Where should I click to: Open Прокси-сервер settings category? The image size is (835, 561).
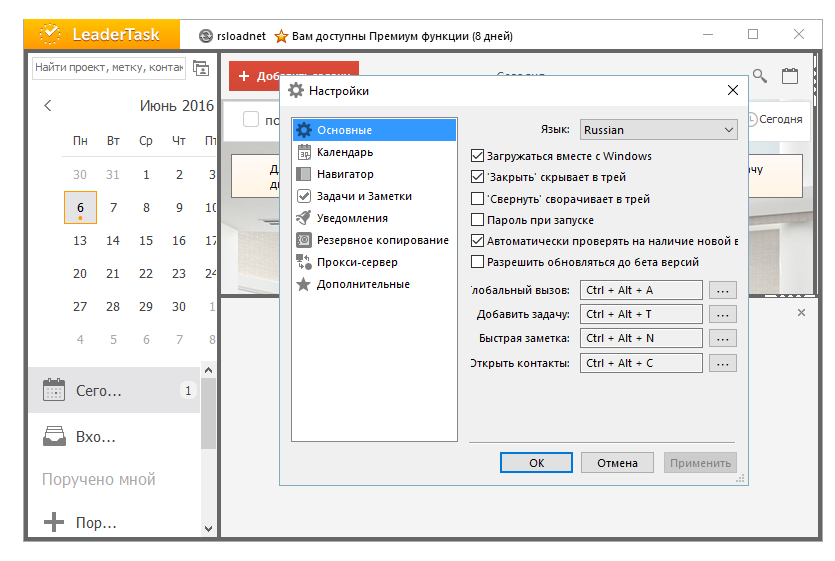[375, 262]
